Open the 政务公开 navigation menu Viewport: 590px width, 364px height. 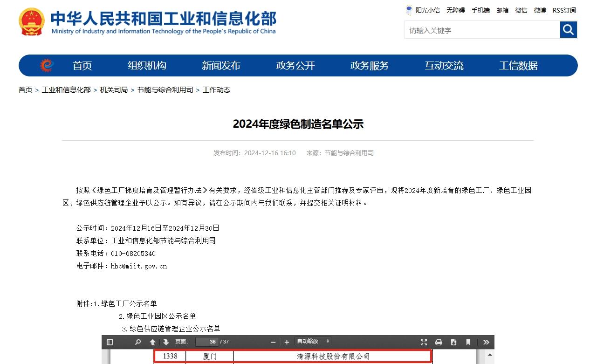(x=295, y=66)
